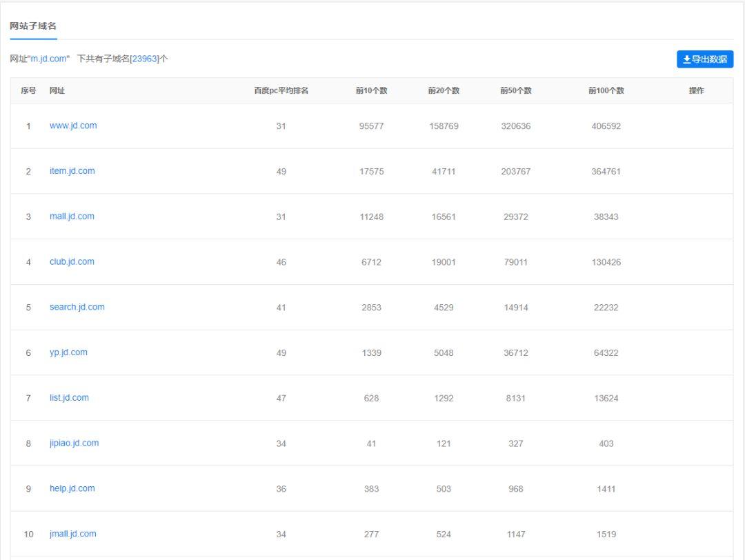Select the value 203767 in item.jd.com row
Viewport: 745px width, 560px height.
[x=516, y=172]
